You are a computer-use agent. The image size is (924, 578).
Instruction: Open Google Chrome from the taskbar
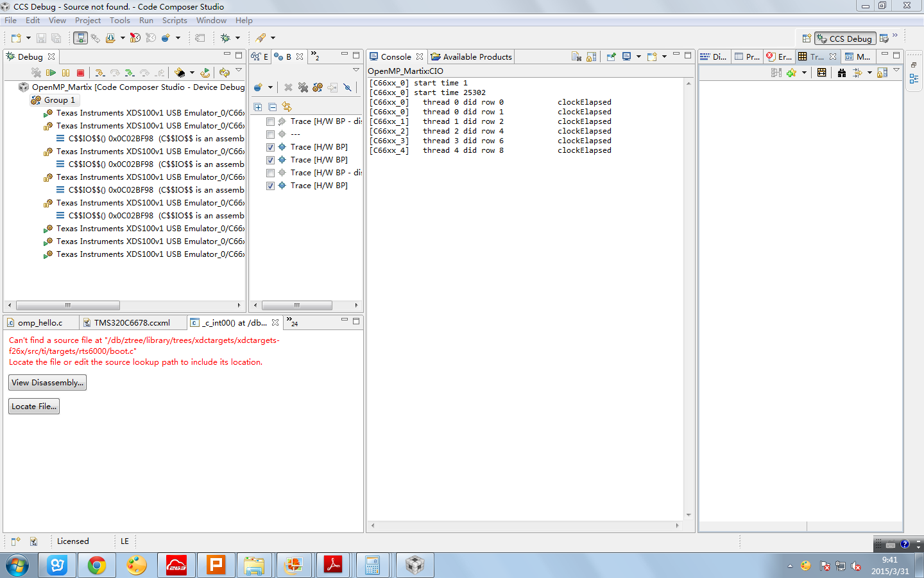click(x=97, y=565)
